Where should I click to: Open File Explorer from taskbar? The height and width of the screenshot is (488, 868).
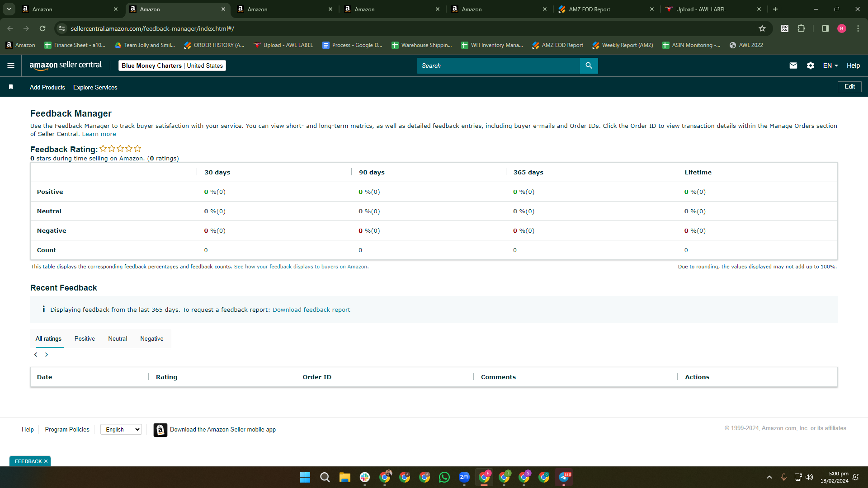345,477
